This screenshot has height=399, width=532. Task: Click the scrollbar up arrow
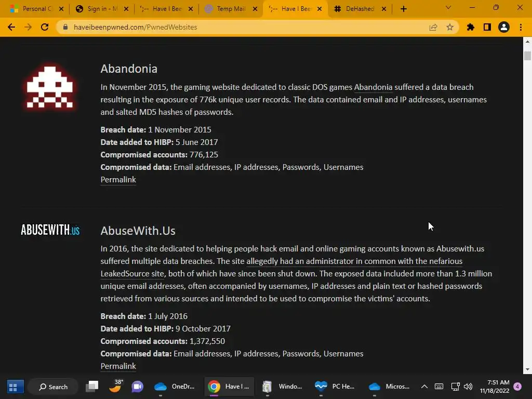pos(527,42)
